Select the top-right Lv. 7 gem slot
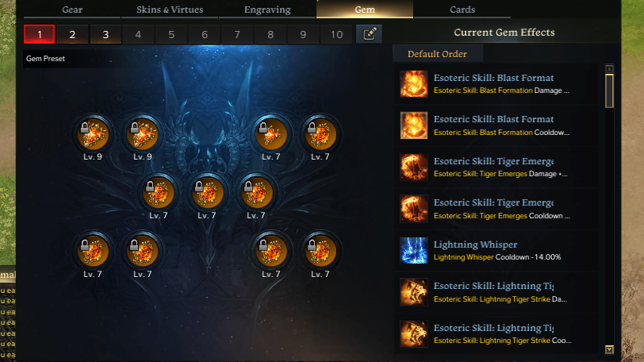The image size is (644, 362). pyautogui.click(x=320, y=134)
